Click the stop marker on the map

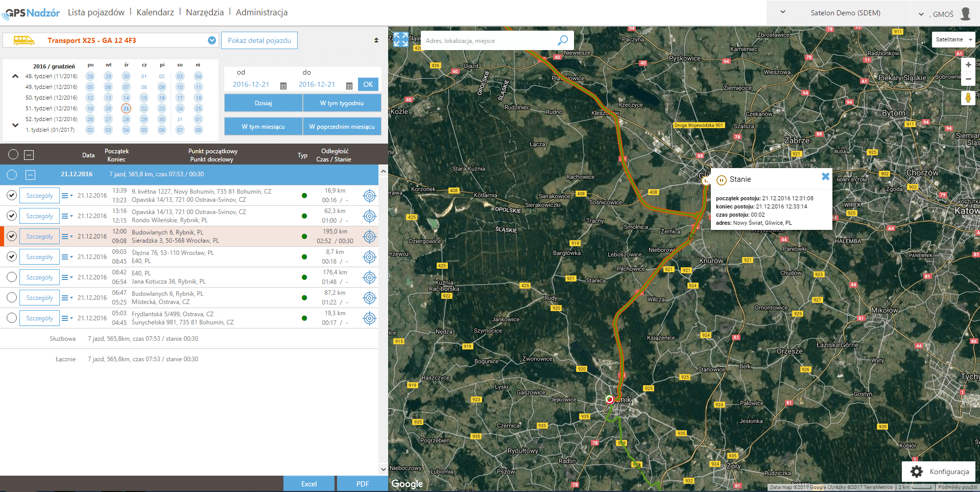(x=706, y=180)
